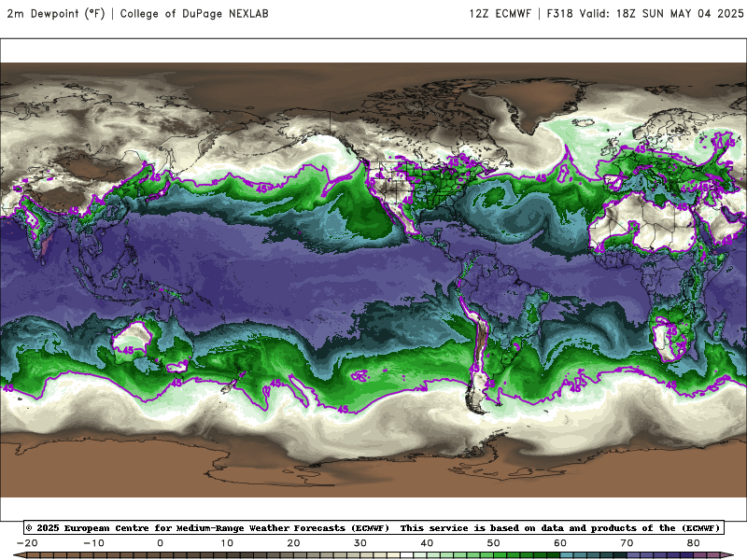Click the "2m Dewpoint (°F)" title text
The image size is (747, 560).
click(56, 13)
